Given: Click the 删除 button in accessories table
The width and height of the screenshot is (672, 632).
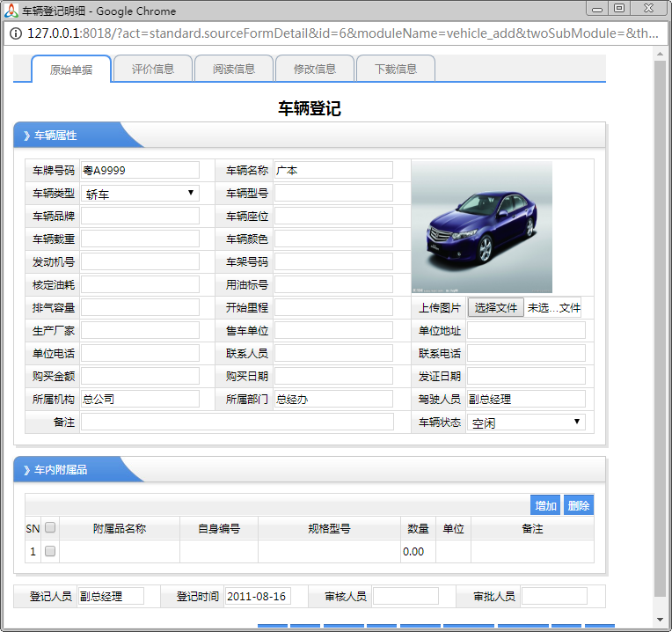Looking at the screenshot, I should [578, 505].
